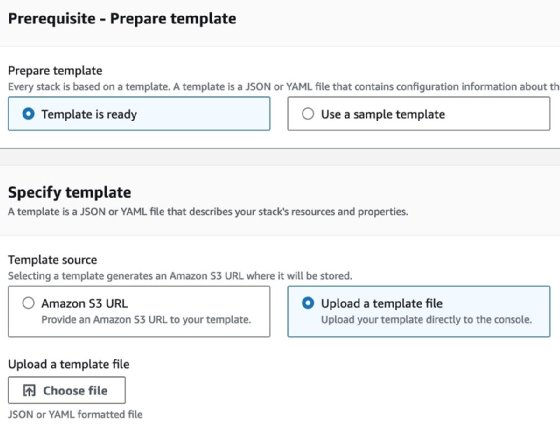560x434 pixels.
Task: Click the 'JSON or YAML formatted file' hint text
Action: tap(75, 414)
